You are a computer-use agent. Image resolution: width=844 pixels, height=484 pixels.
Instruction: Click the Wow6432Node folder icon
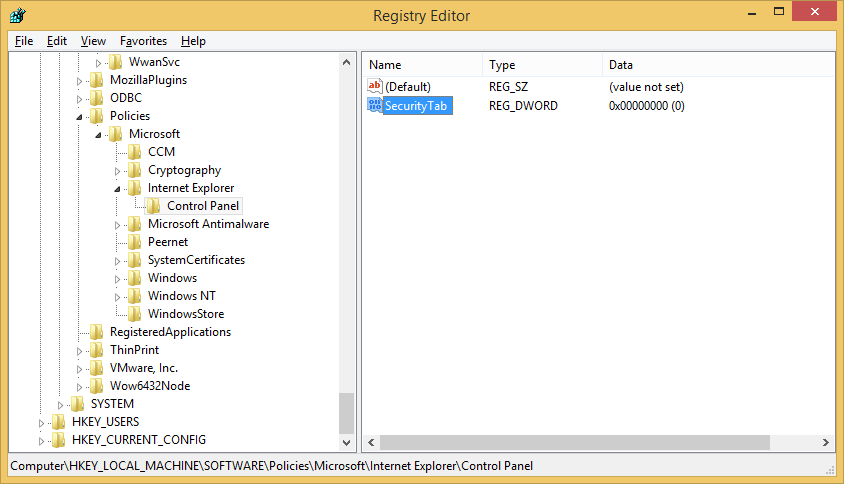pyautogui.click(x=97, y=386)
